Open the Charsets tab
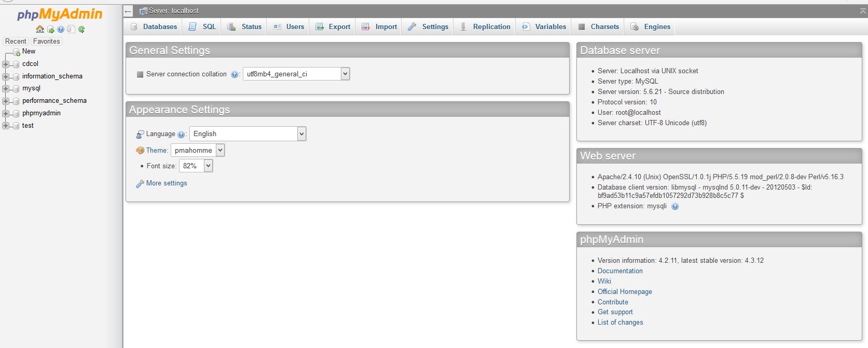Viewport: 868px width, 348px height. 598,26
